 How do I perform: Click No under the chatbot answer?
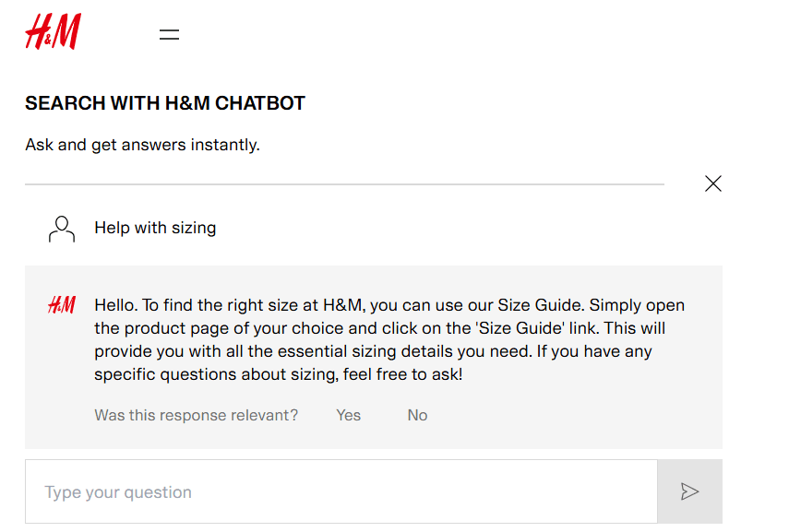[417, 415]
